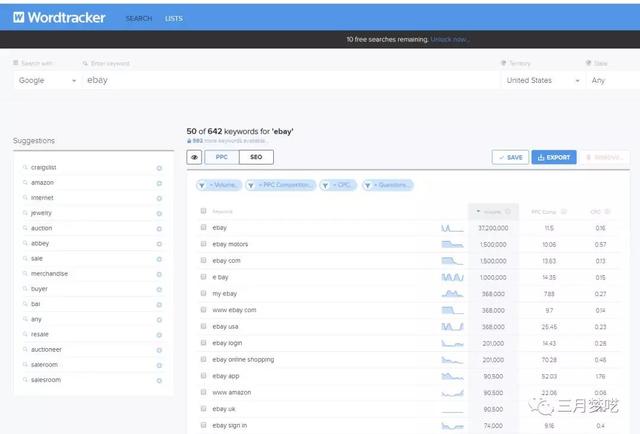The image size is (640, 434).
Task: View trend sparkline for ebay usa
Action: pyautogui.click(x=452, y=327)
